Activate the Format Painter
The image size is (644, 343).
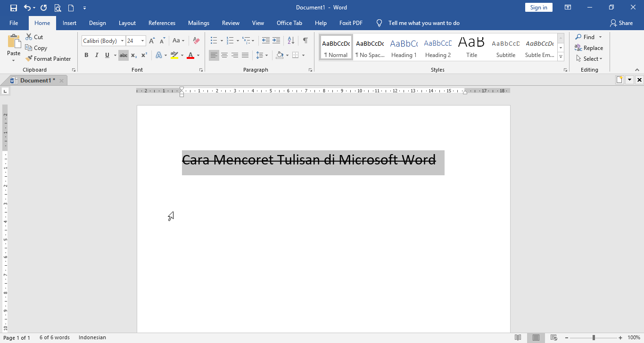point(48,58)
